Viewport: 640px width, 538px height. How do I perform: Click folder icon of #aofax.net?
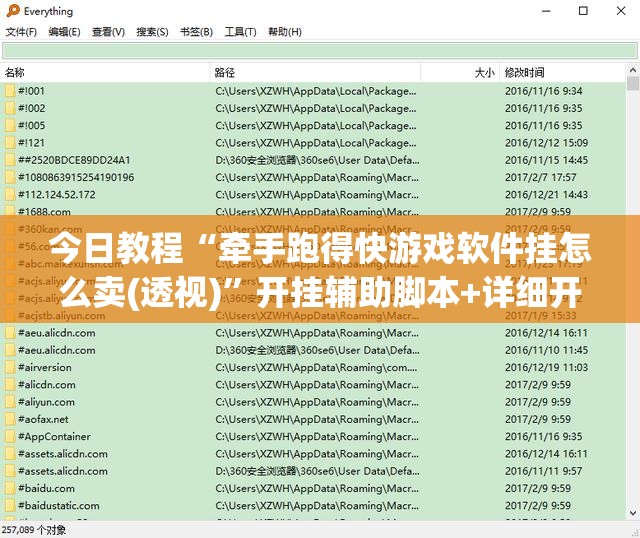(10, 419)
